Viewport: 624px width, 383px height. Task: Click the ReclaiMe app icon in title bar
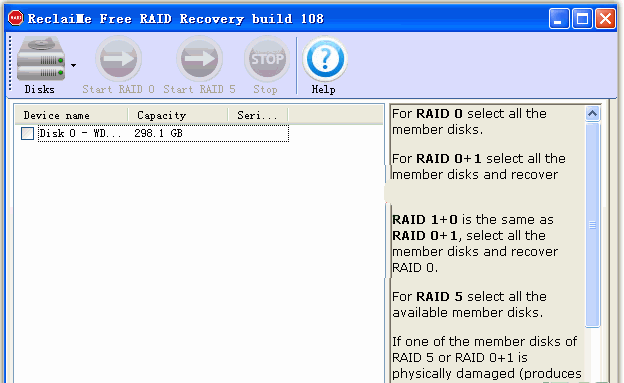click(x=16, y=18)
